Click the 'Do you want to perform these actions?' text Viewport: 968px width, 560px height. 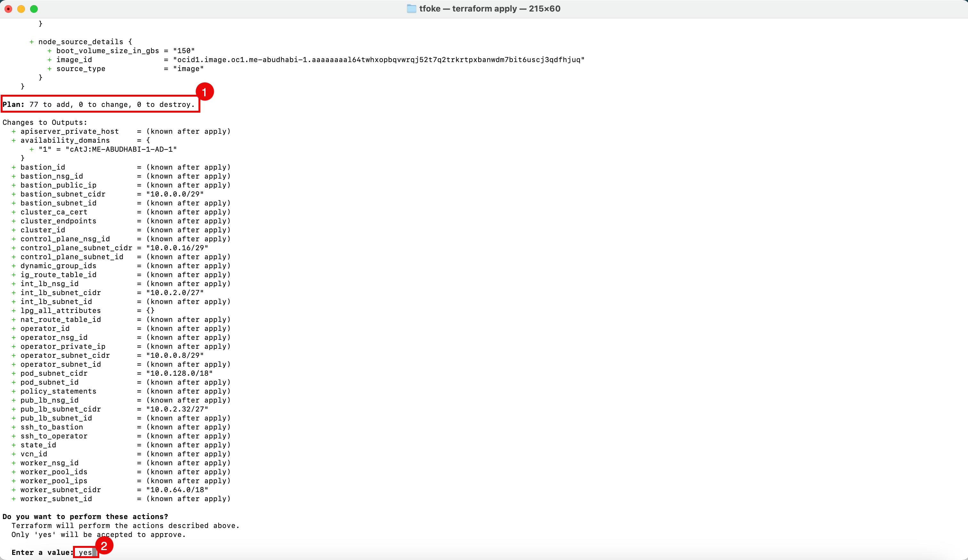point(85,516)
